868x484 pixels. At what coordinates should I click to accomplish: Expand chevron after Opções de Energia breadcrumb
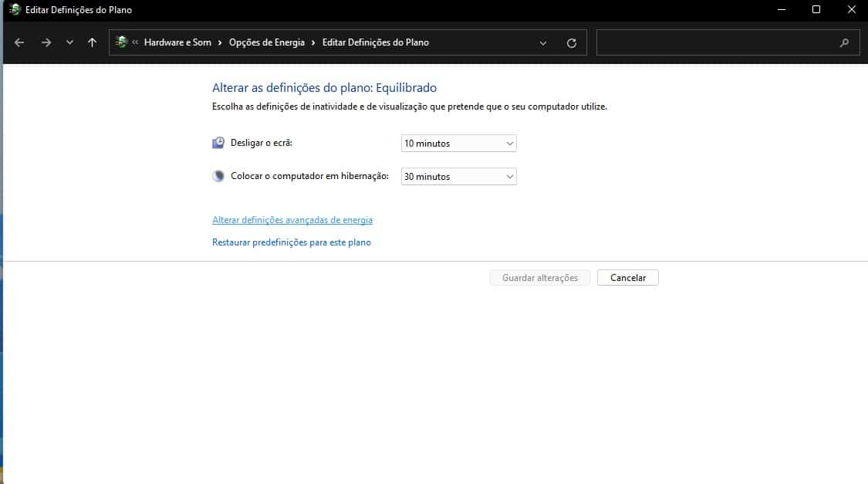[x=313, y=42]
